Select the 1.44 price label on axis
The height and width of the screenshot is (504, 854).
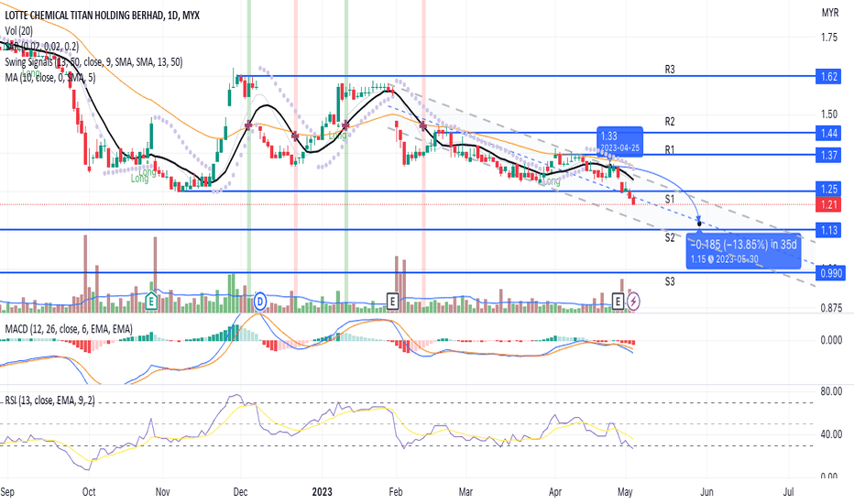tap(828, 133)
